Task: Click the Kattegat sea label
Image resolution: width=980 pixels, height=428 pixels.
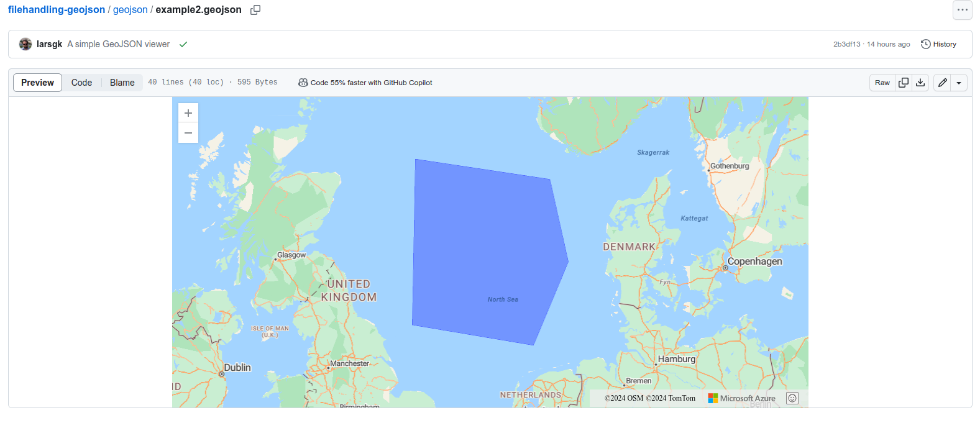Action: [694, 218]
